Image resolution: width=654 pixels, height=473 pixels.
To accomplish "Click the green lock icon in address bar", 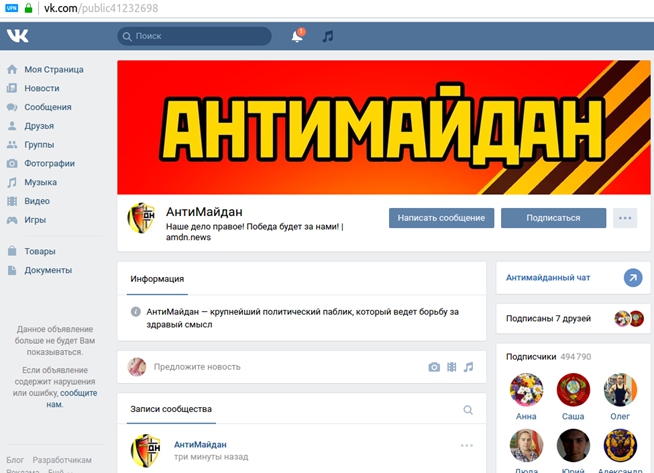I will [28, 8].
